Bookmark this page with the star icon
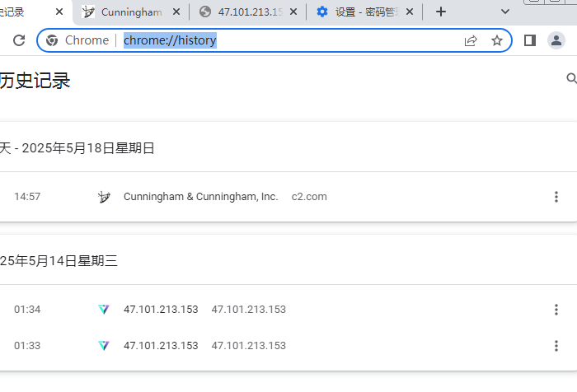The image size is (577, 392). (x=497, y=40)
